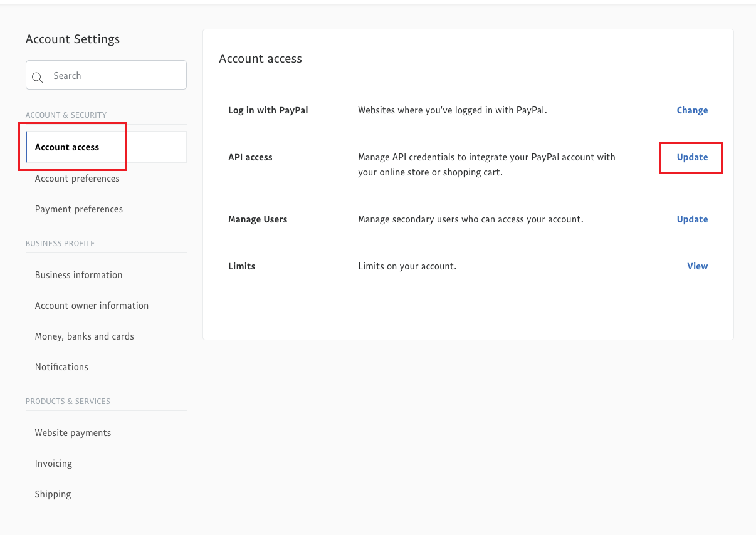Screen dimensions: 756x535
Task: Click the 'Account access' panel heading
Action: [260, 58]
